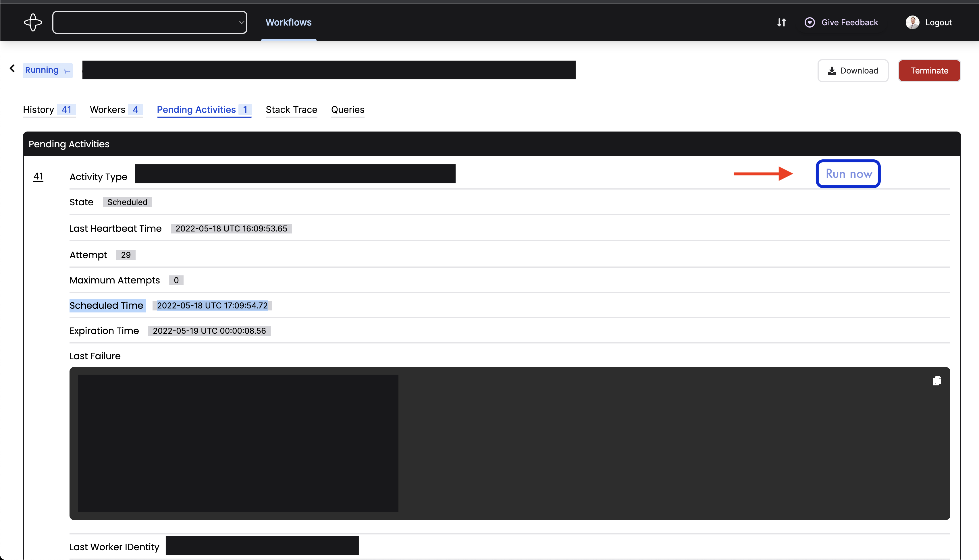Viewport: 979px width, 560px height.
Task: Click the profile avatar beside Logout
Action: point(912,22)
